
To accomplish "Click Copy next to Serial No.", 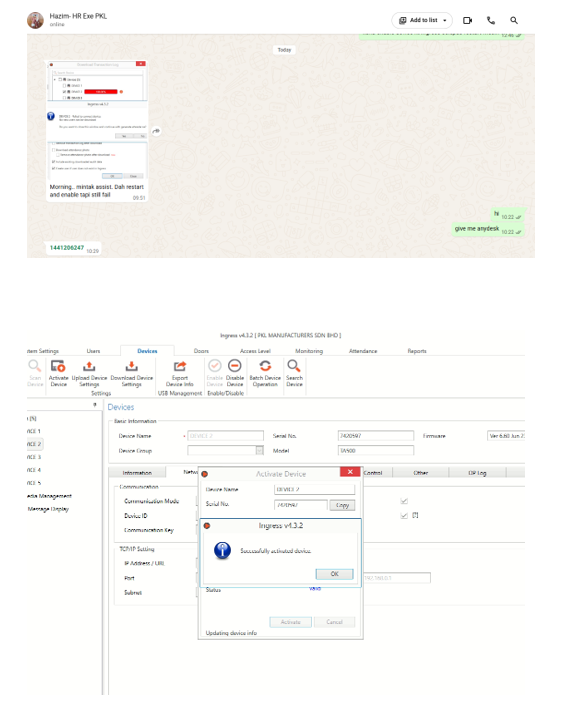I will point(342,505).
